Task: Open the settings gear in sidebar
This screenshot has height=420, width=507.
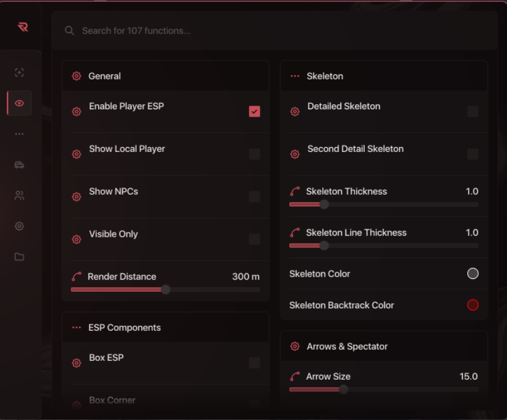Action: click(x=19, y=226)
